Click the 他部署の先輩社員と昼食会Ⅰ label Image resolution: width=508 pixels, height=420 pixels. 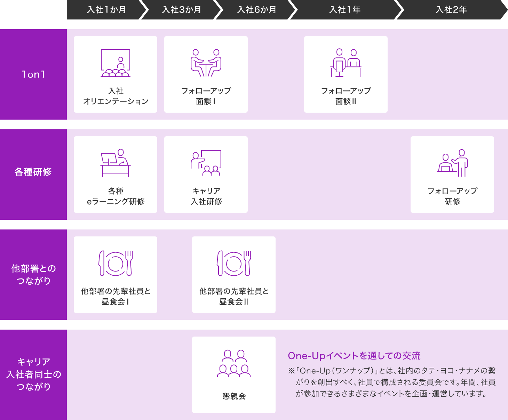tap(116, 296)
